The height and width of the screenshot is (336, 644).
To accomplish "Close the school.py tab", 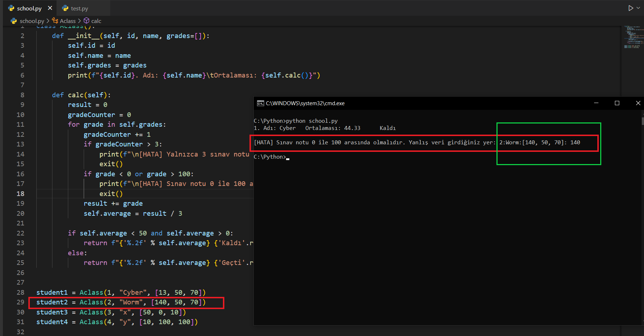I will tap(50, 8).
